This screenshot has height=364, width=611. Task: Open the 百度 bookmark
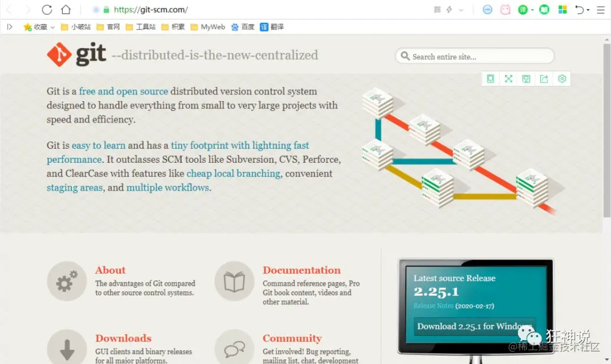click(x=243, y=27)
